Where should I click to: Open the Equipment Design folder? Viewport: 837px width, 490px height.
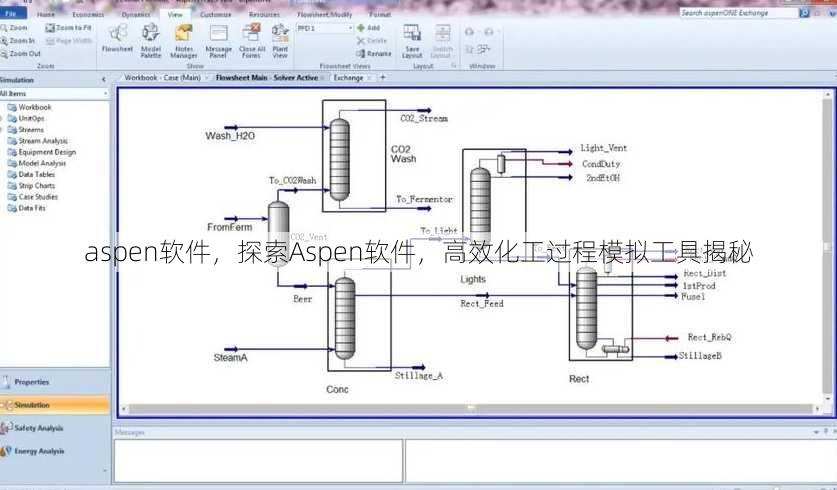[42, 152]
